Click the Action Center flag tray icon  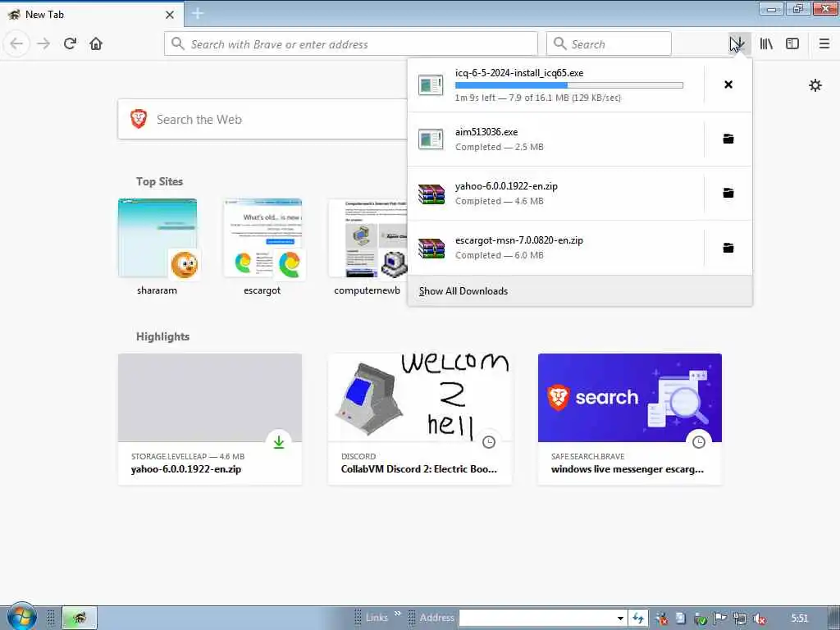click(720, 619)
